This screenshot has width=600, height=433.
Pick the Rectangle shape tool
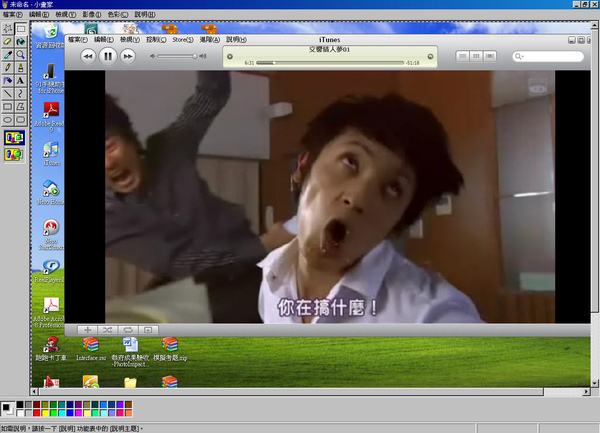[7, 106]
